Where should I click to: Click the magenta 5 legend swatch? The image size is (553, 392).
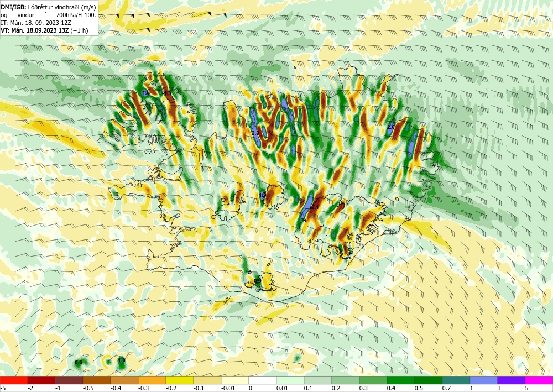click(x=539, y=380)
